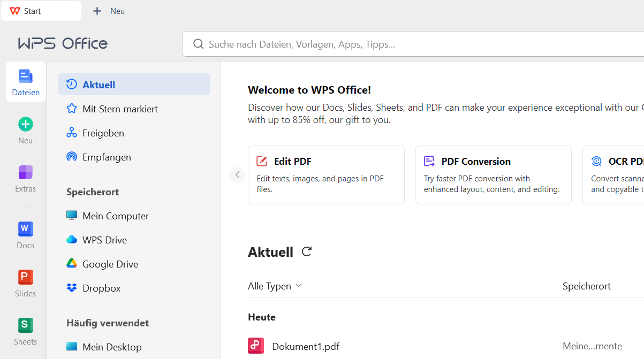Click the WPS logo on Start tab
Image resolution: width=644 pixels, height=359 pixels.
(x=14, y=11)
